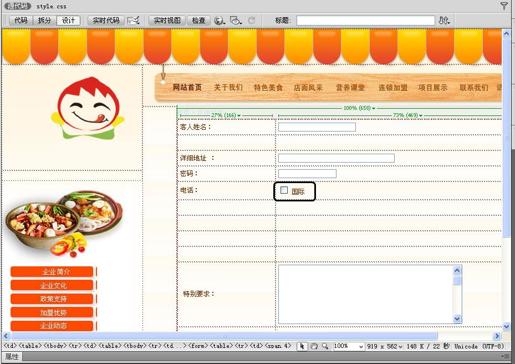
Task: Open the File management icon beside the title field
Action: tap(444, 20)
